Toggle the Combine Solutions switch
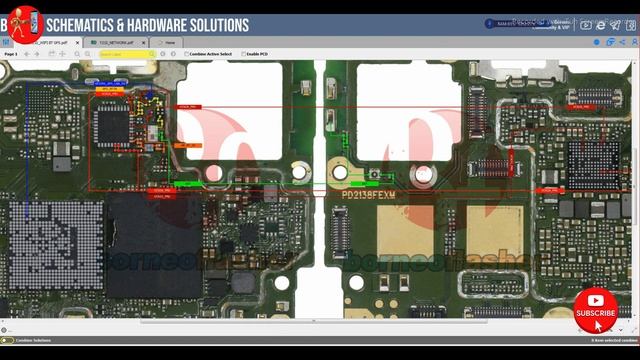Screen dimensions: 640x360 tap(7, 340)
